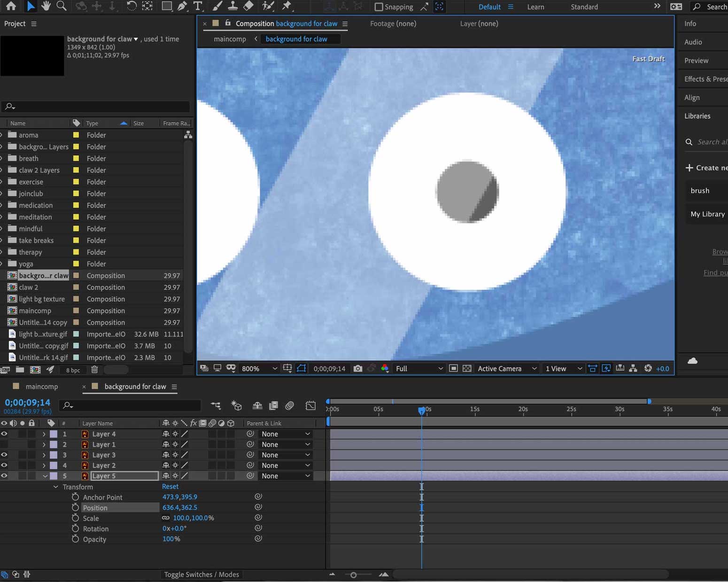The width and height of the screenshot is (728, 582).
Task: Click the show channel RGB icon
Action: [385, 369]
